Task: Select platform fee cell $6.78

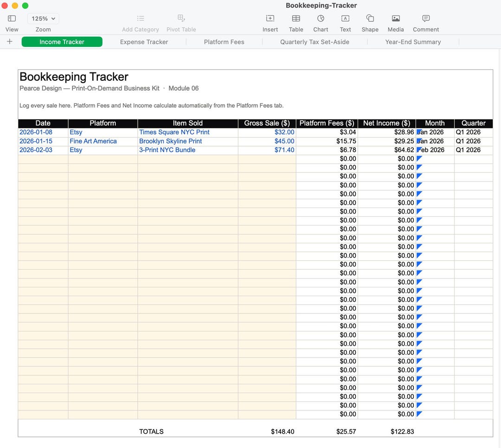Action: tap(327, 150)
